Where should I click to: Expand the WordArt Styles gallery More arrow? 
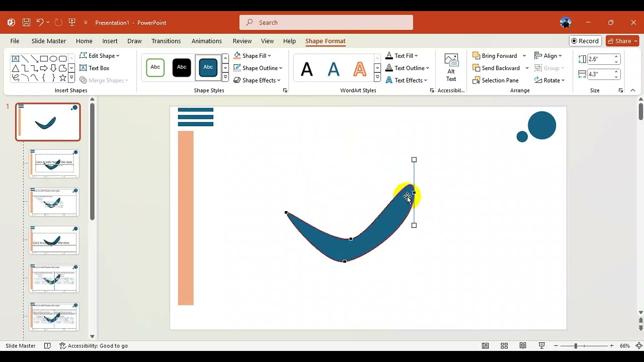[377, 77]
